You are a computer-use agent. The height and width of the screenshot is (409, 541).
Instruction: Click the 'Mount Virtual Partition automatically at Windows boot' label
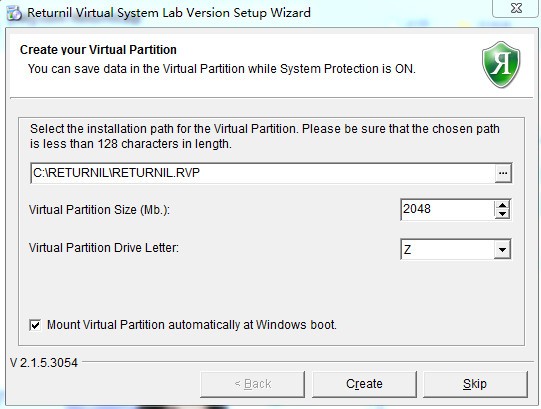coord(192,325)
